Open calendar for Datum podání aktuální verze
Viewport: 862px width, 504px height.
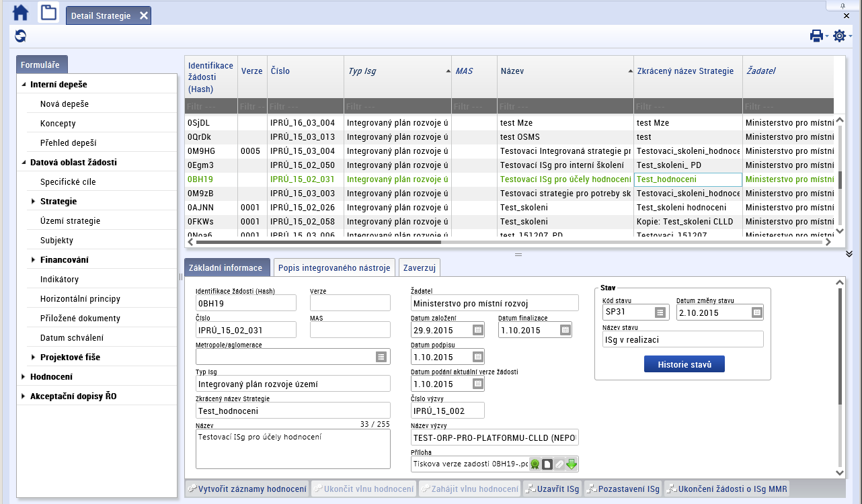tap(477, 384)
